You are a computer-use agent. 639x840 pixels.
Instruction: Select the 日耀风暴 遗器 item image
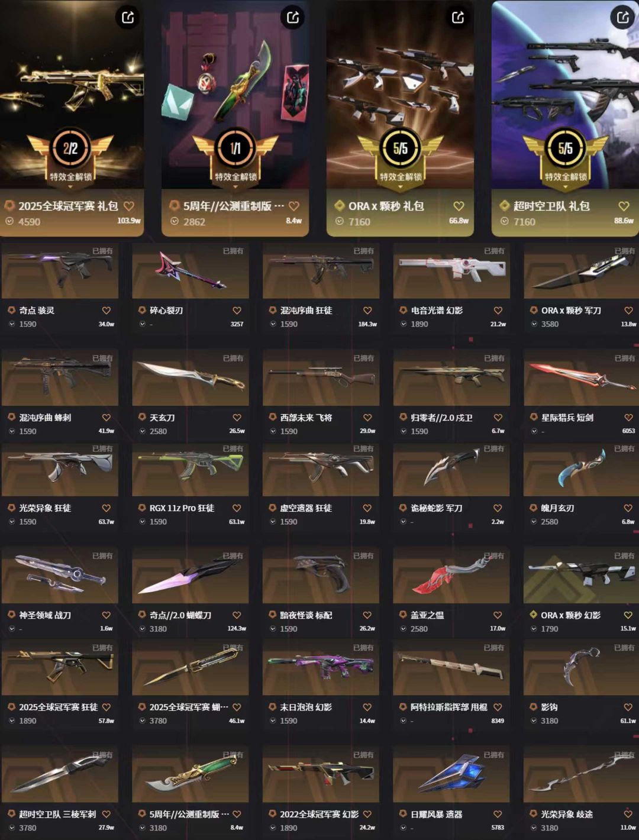451,775
